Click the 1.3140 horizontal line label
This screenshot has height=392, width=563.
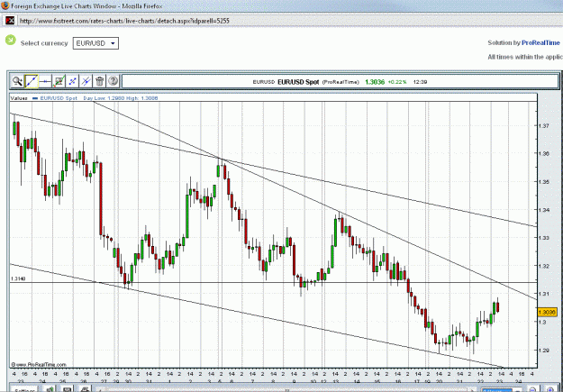pyautogui.click(x=18, y=278)
